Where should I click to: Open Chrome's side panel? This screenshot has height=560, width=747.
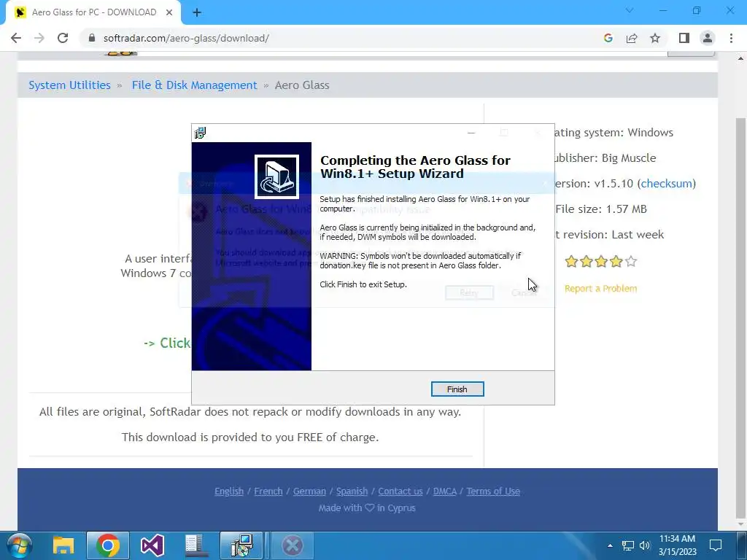pos(684,38)
